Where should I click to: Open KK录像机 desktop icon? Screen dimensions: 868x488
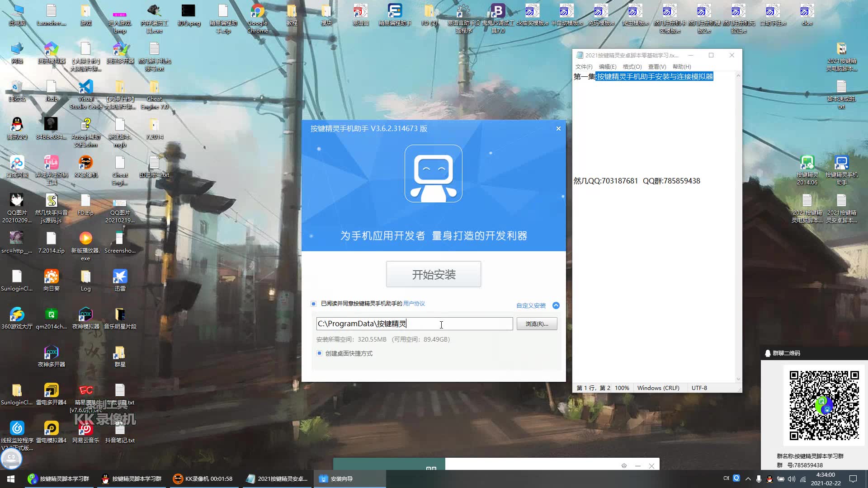(x=86, y=166)
